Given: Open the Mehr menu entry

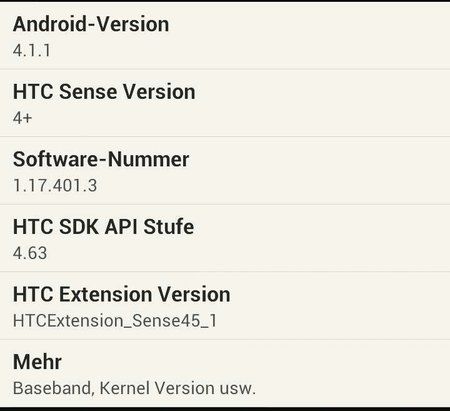Looking at the screenshot, I should [225, 373].
